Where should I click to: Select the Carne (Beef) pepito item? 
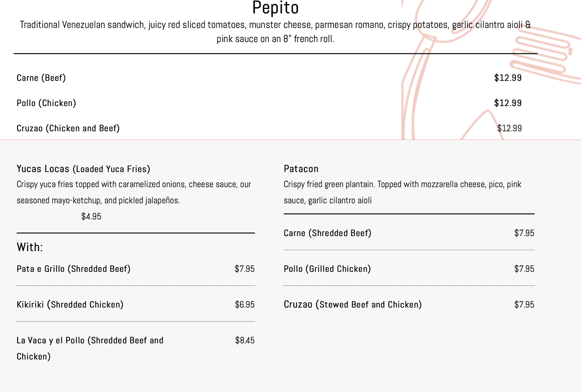click(41, 78)
